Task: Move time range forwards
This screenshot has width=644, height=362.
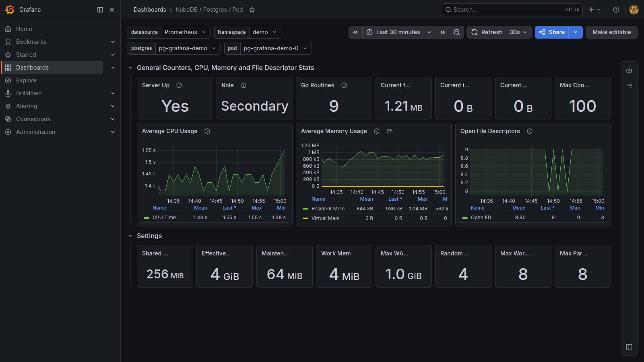Action: 443,32
